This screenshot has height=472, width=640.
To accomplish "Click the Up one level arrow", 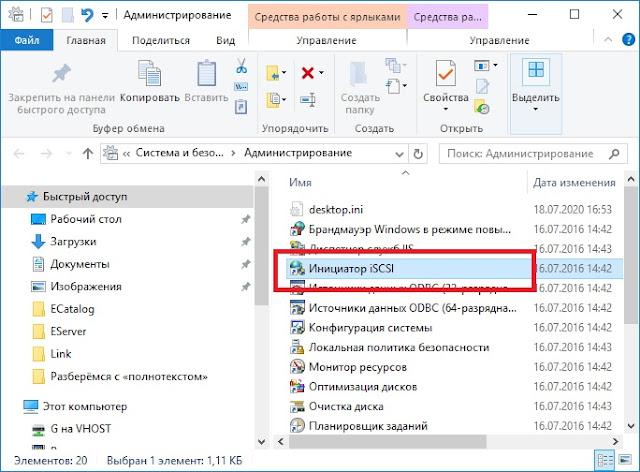I will point(87,154).
